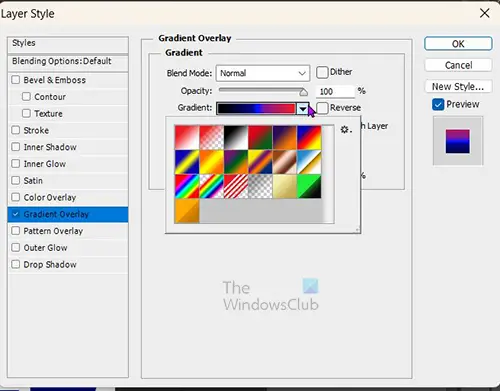The height and width of the screenshot is (391, 500).
Task: Select the Outer Glow label
Action: click(x=45, y=248)
